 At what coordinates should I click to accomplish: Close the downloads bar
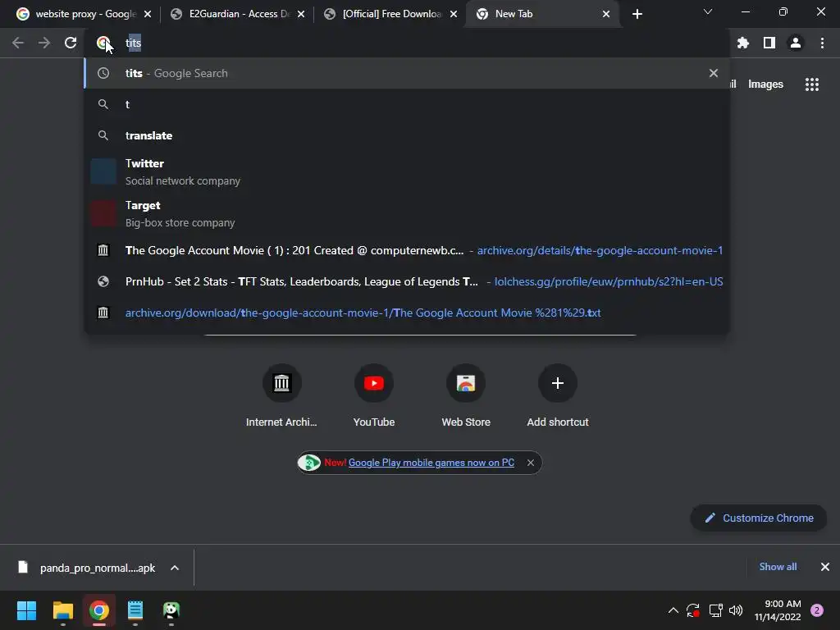pos(825,567)
